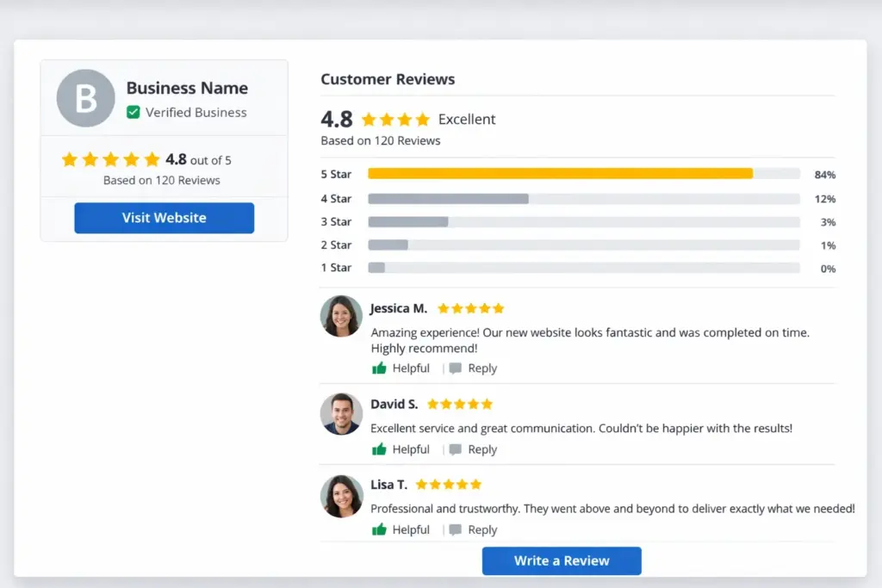The height and width of the screenshot is (588, 882).
Task: Click the thumbs-up icon on Lisa T.'s review
Action: point(379,530)
